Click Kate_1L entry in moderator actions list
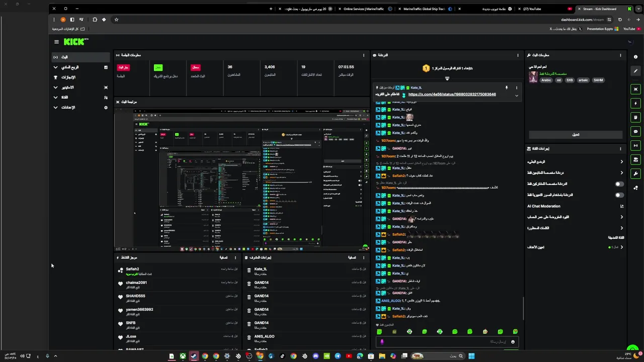The height and width of the screenshot is (362, 644). (x=260, y=269)
